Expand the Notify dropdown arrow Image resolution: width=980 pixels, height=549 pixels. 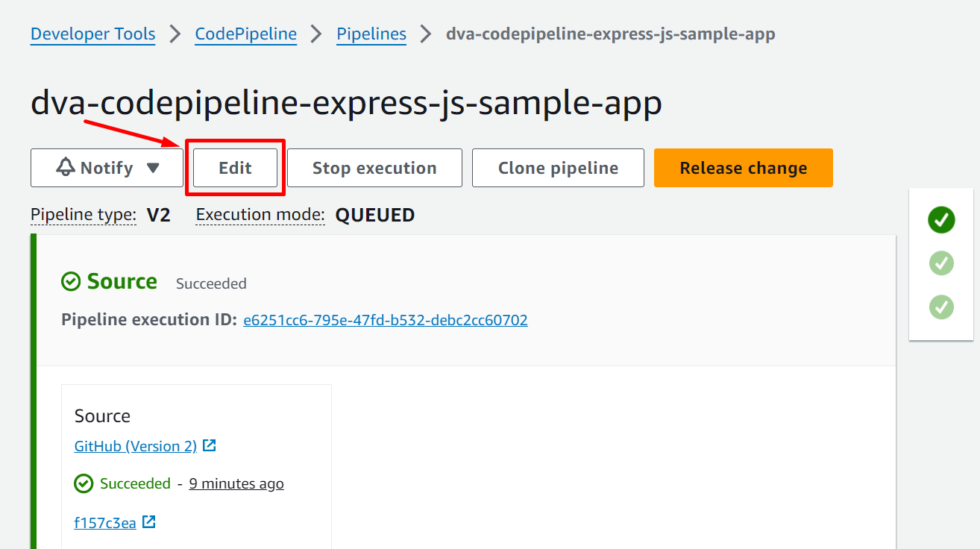(153, 168)
